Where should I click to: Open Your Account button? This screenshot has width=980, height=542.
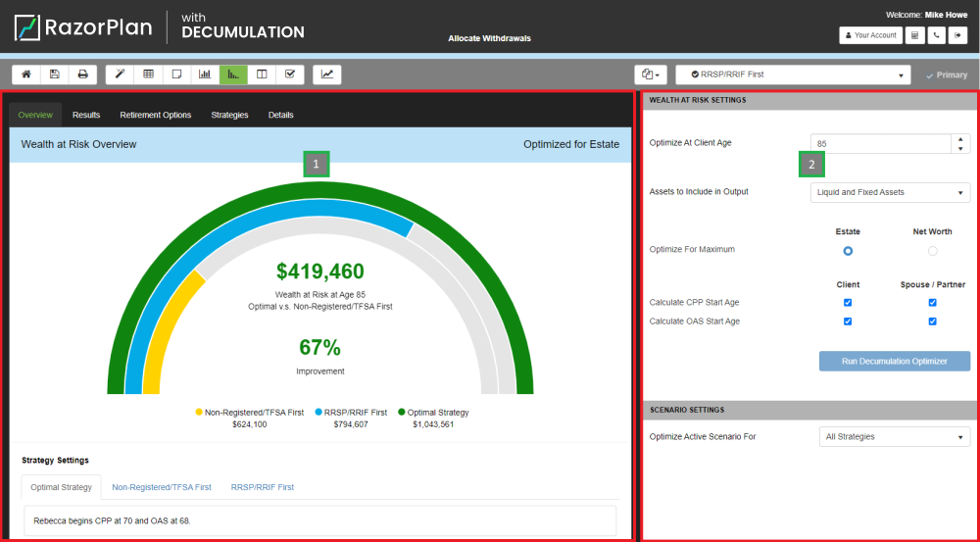pos(870,35)
